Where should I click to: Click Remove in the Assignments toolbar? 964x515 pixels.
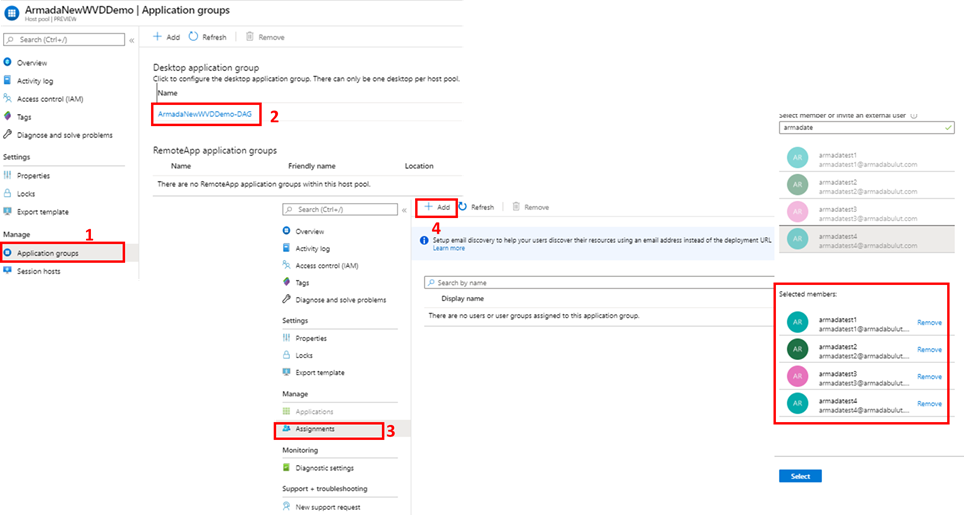531,207
